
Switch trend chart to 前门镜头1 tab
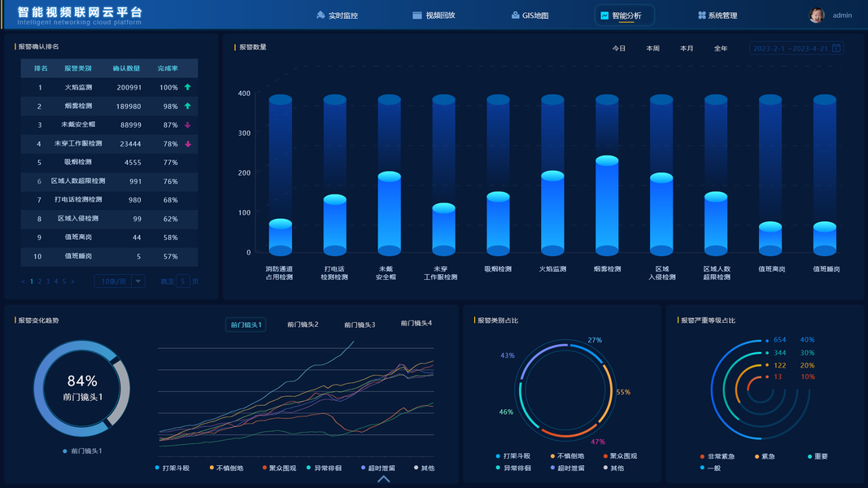coord(246,325)
